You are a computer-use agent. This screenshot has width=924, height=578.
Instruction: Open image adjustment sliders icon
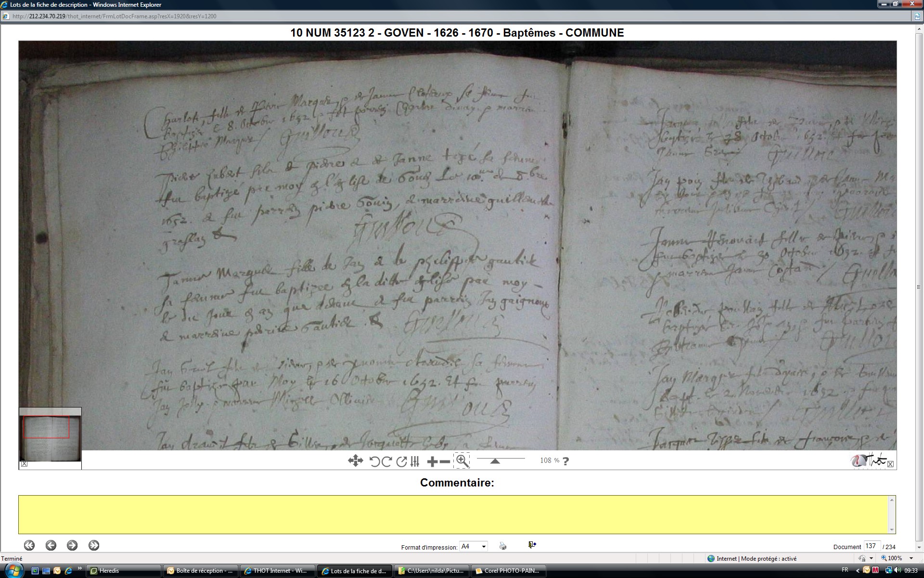tap(415, 461)
